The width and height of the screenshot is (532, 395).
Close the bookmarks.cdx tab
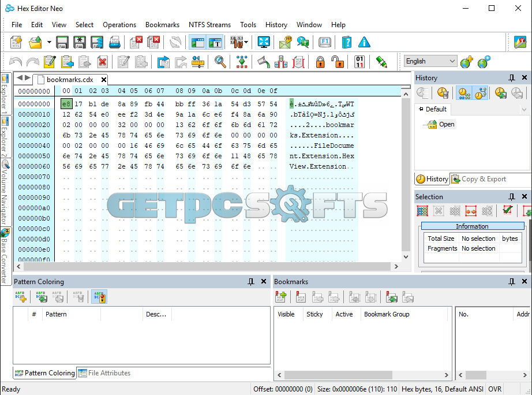(104, 80)
